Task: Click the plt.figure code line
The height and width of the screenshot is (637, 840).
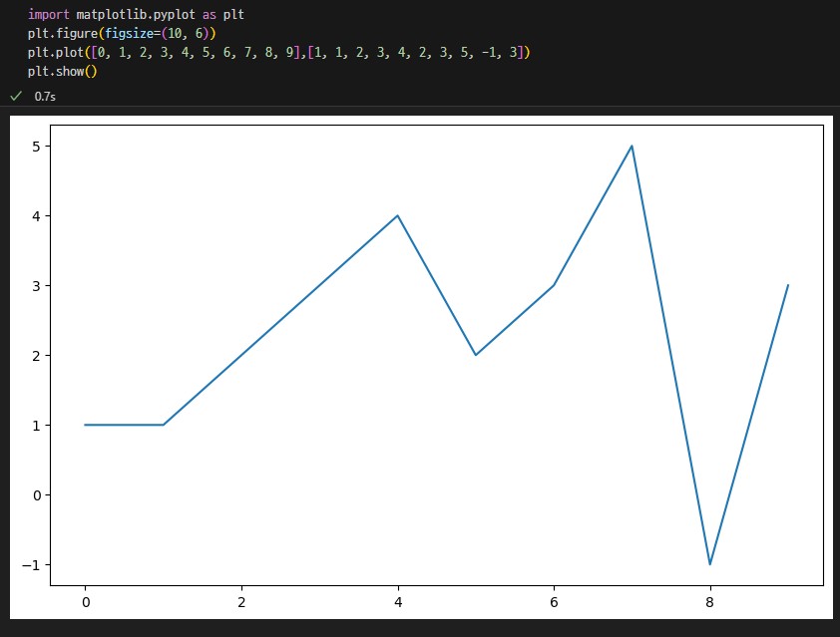Action: point(122,33)
